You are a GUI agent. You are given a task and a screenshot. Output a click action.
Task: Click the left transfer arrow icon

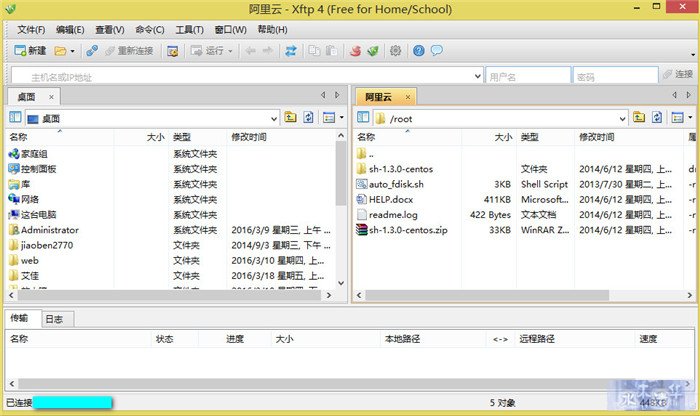coord(250,51)
